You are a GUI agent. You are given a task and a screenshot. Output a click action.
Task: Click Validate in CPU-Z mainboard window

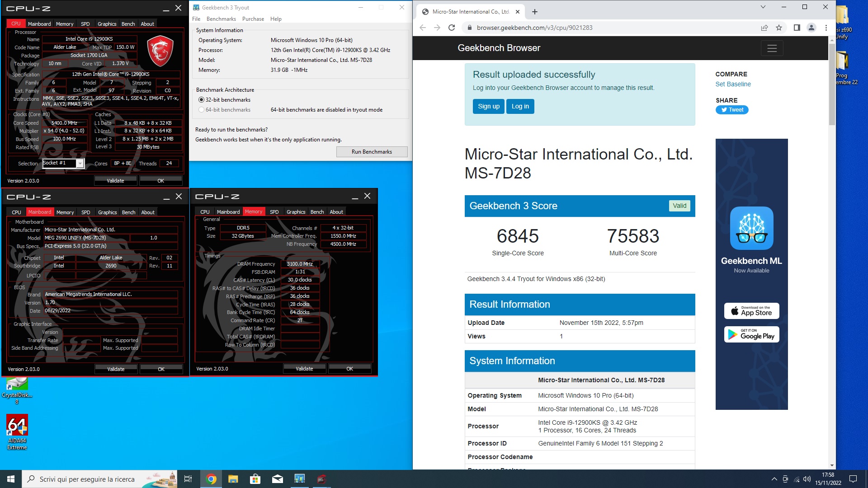[116, 369]
